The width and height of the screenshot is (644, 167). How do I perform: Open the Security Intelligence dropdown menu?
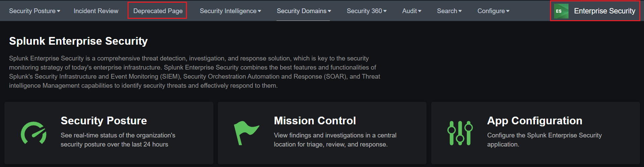(230, 11)
